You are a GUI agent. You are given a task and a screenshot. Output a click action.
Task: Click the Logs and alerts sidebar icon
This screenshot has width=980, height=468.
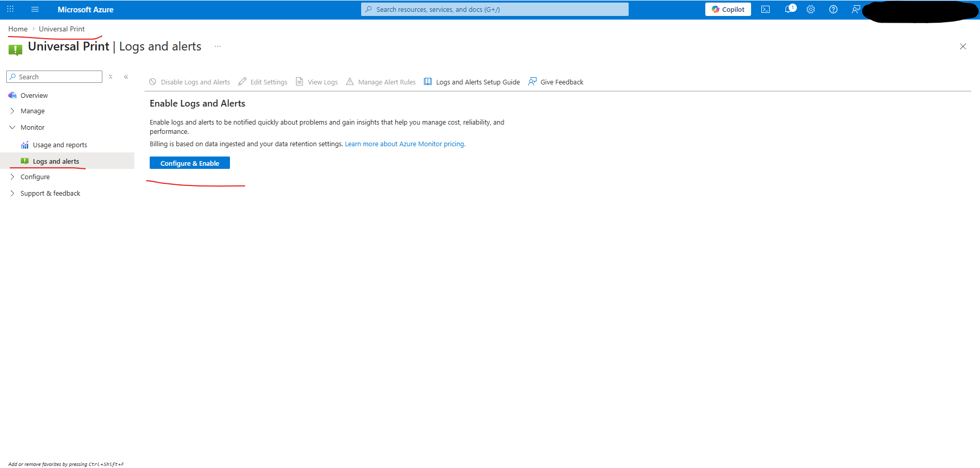[x=25, y=161]
